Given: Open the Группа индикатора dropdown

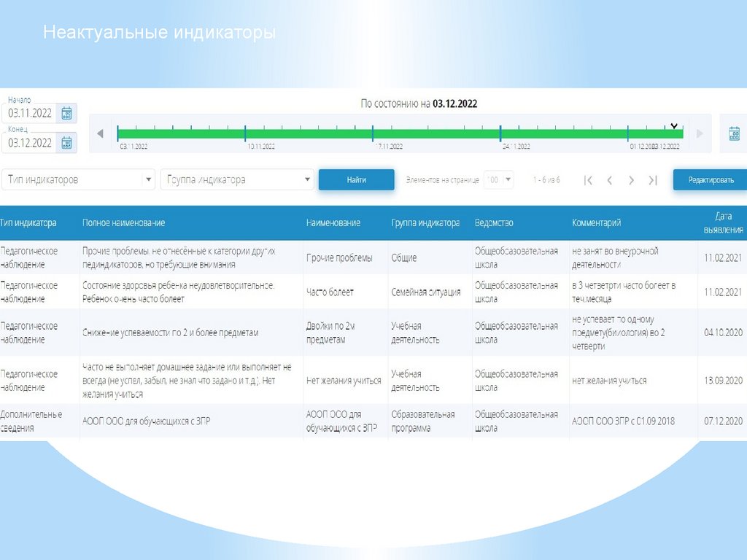Looking at the screenshot, I should point(237,179).
